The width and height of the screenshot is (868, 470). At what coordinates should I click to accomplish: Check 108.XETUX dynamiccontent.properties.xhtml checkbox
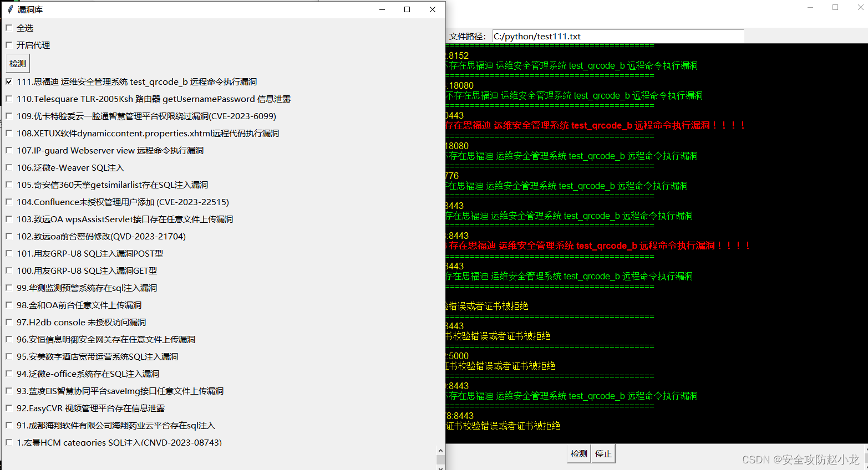tap(9, 133)
